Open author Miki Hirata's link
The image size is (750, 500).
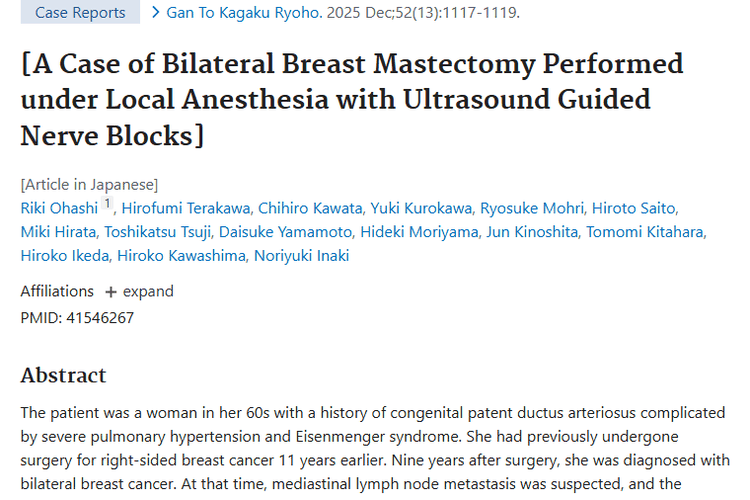(56, 232)
